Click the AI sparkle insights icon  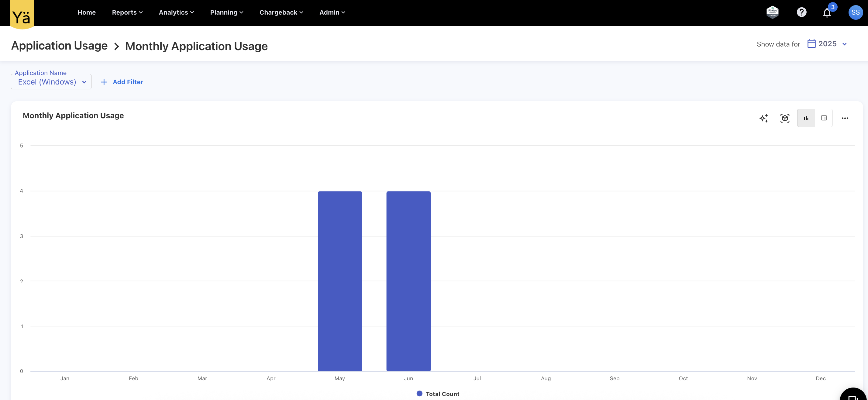click(763, 118)
